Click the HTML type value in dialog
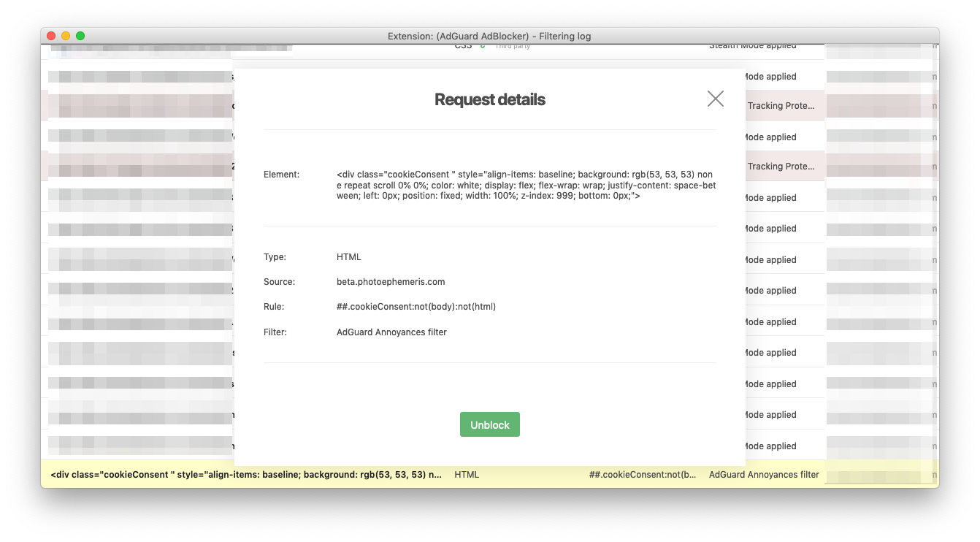Screen dimensions: 980x542 point(349,257)
